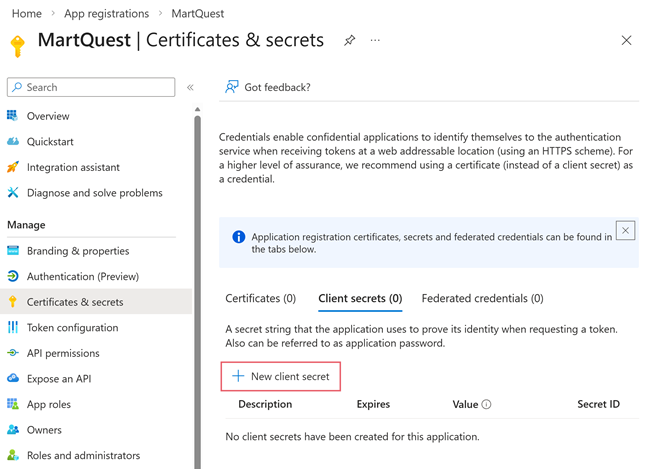Navigate to Home breadcrumb
Image resolution: width=650 pixels, height=469 pixels.
27,14
